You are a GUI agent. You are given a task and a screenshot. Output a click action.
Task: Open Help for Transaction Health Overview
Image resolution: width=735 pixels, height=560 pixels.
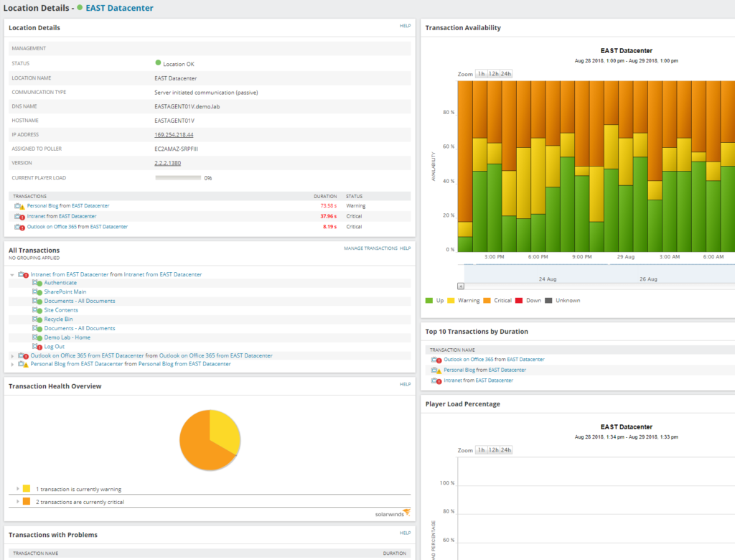coord(405,384)
